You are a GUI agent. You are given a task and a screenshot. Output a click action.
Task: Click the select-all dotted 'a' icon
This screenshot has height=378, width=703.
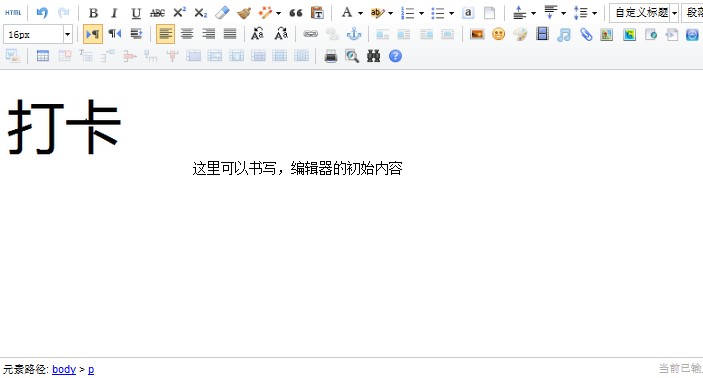(468, 13)
